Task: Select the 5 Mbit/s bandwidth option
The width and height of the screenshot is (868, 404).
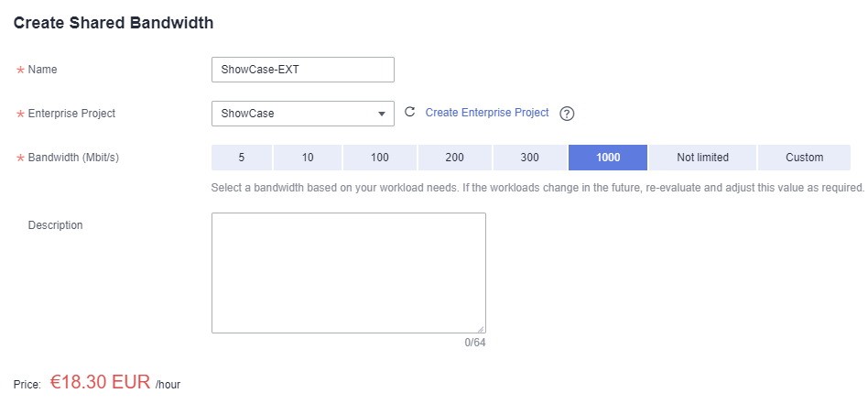Action: 242,158
